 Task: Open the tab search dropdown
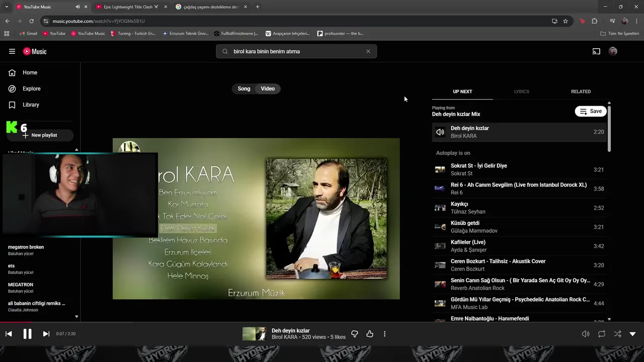7,7
